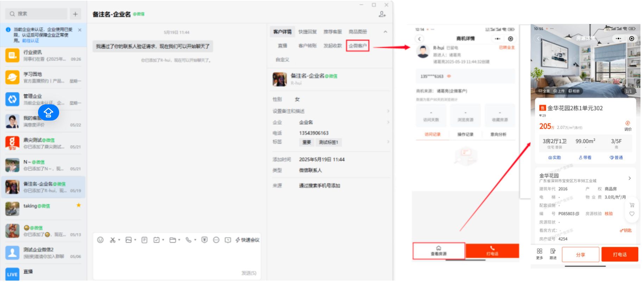The width and height of the screenshot is (644, 282).
Task: Open the screenshot tool dropdown arrow
Action: [119, 240]
